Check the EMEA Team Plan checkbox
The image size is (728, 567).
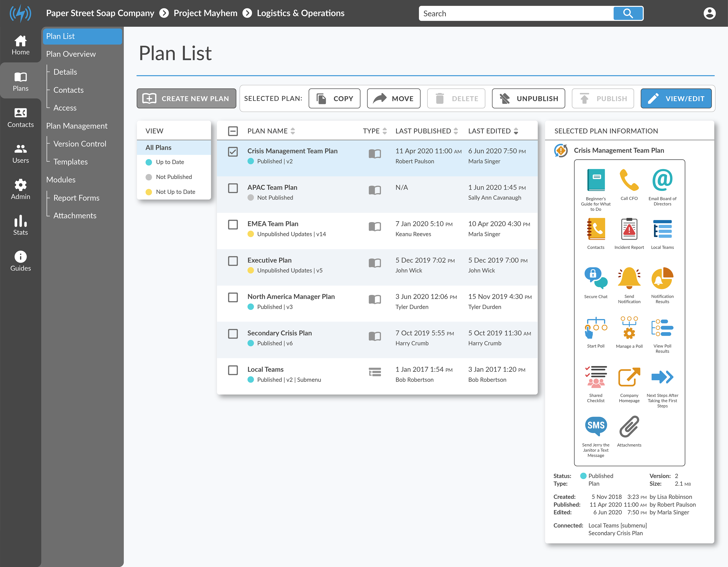[233, 224]
